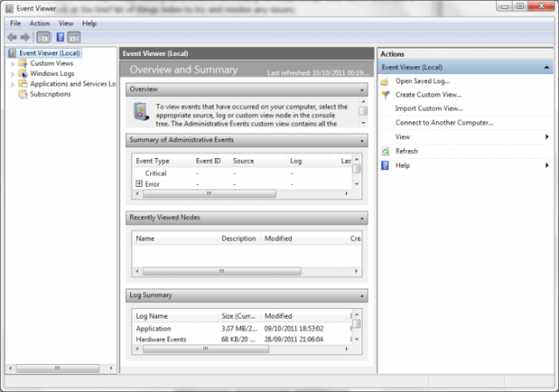
Task: Click the blue Help toolbar icon
Action: coord(60,37)
